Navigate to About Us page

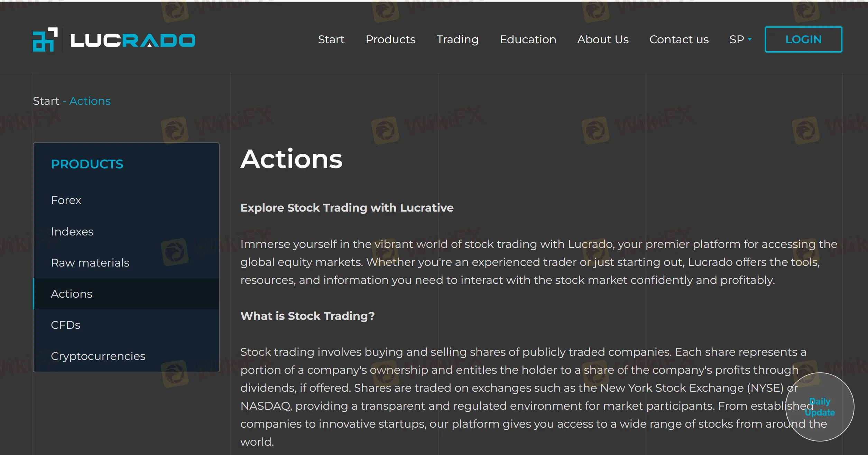[x=603, y=39]
